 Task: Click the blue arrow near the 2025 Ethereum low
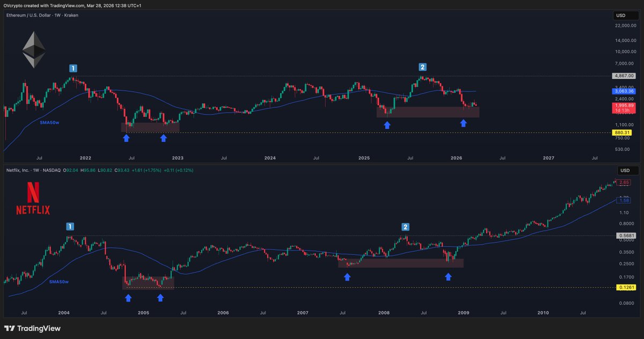pyautogui.click(x=387, y=125)
